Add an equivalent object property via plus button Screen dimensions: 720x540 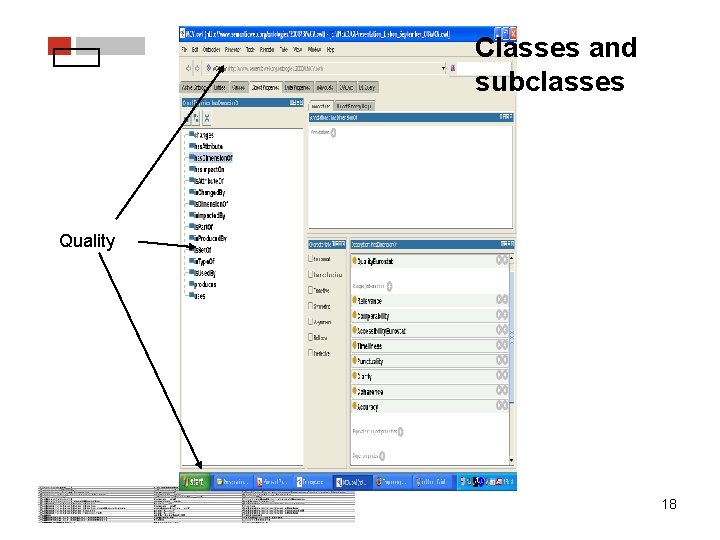pos(400,431)
